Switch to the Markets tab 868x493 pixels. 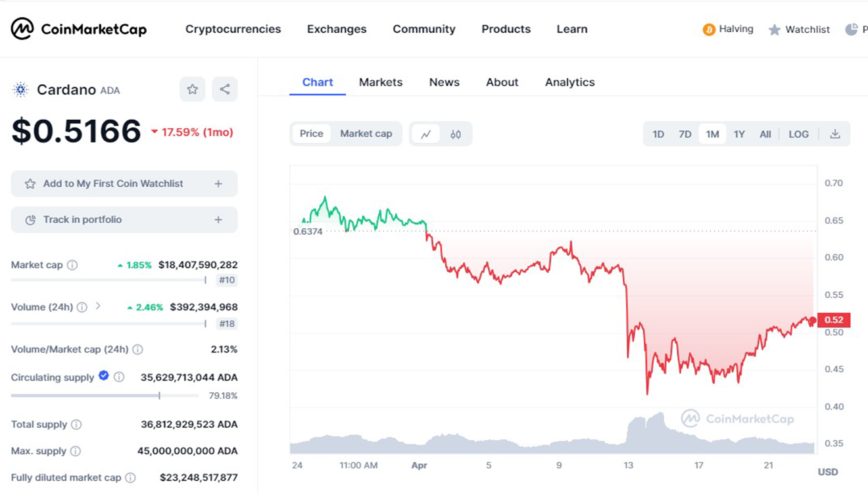pos(380,82)
